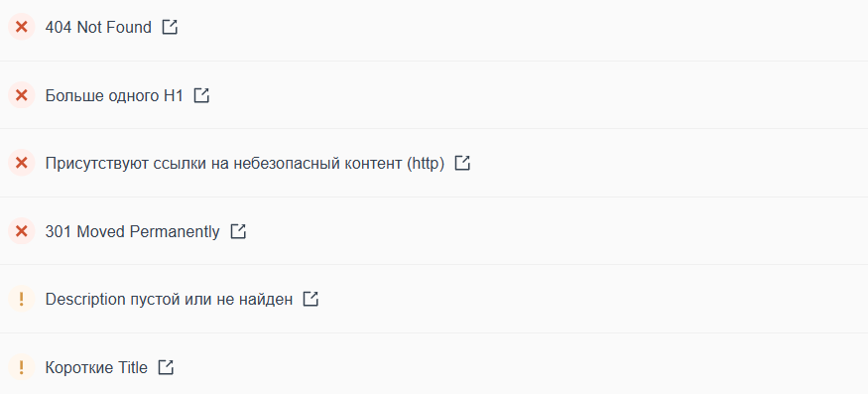
Task: Click red error cross icon for 404 Not Found
Action: click(x=22, y=27)
